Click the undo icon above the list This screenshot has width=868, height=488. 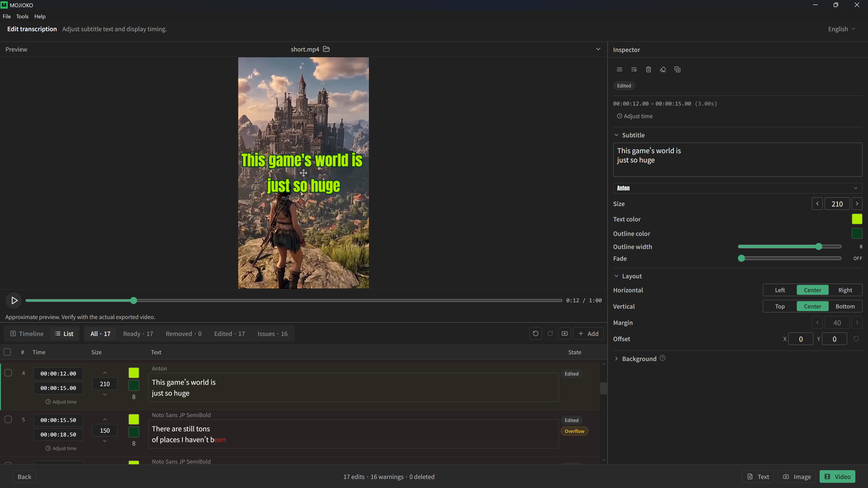535,333
